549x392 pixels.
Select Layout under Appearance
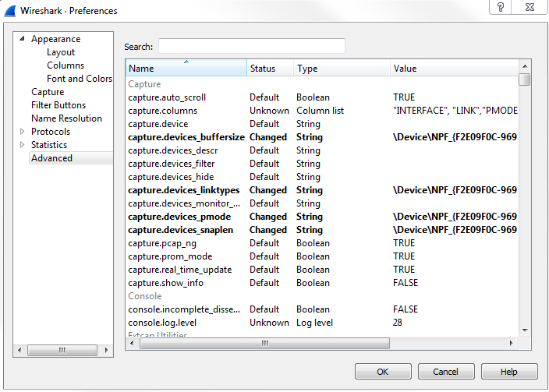tap(61, 52)
